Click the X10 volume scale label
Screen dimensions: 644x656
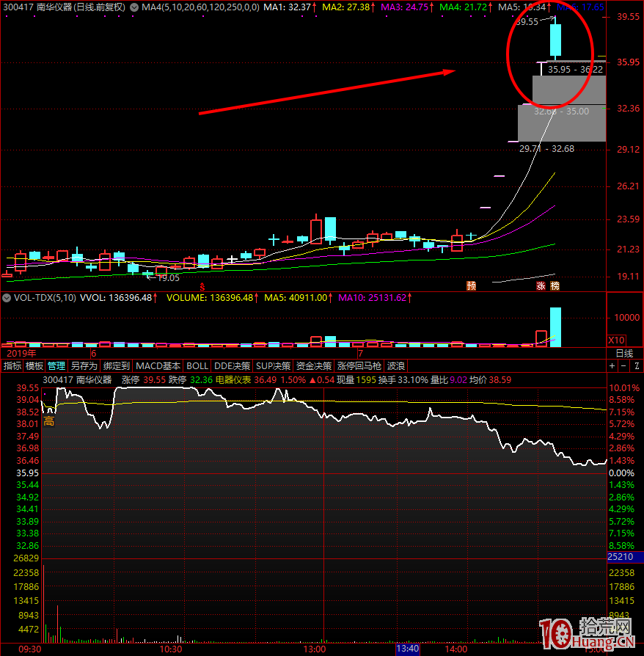616,340
